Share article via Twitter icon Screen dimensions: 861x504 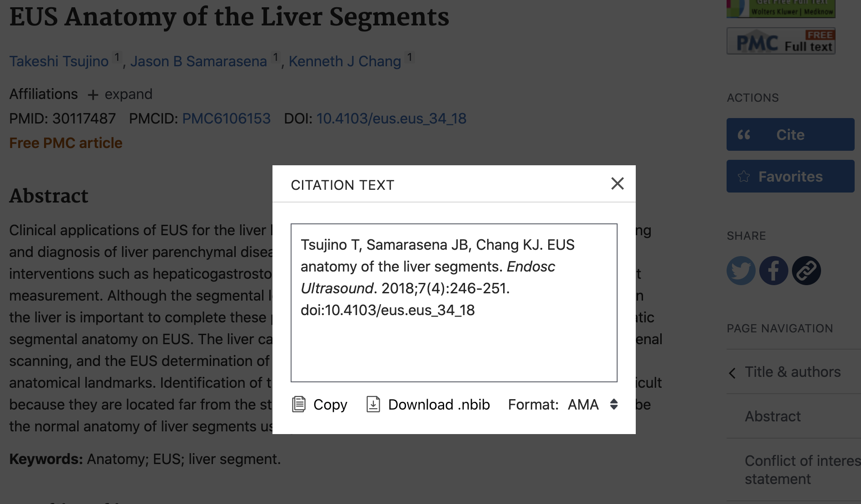point(741,271)
